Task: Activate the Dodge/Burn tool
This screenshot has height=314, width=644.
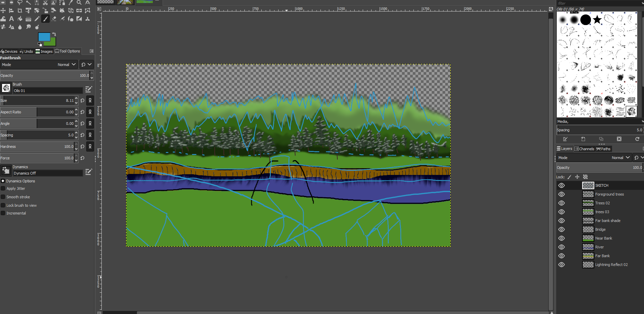Action: 37,27
